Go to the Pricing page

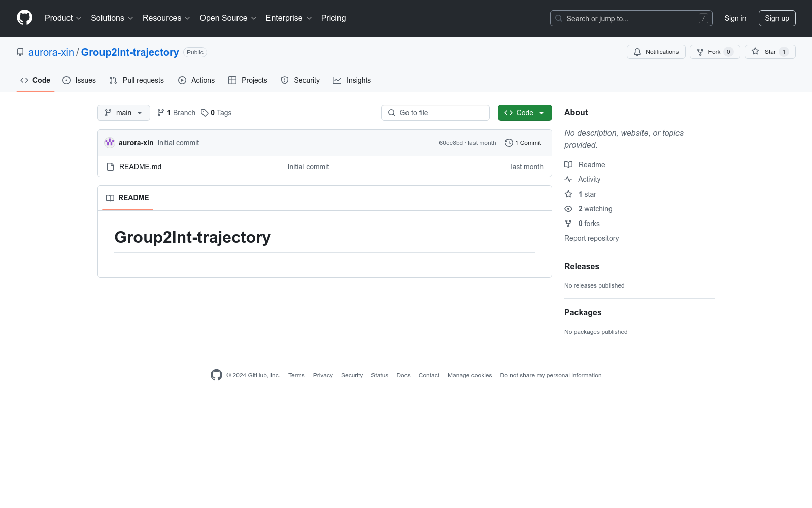point(333,18)
